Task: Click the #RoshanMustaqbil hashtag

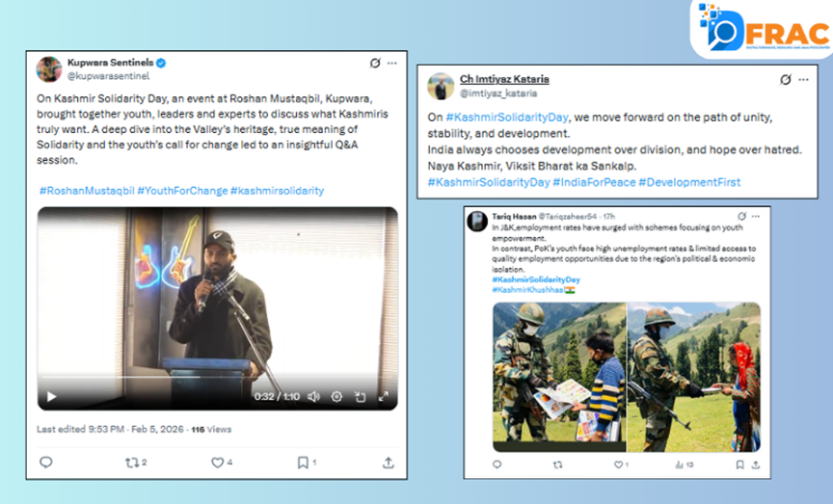Action: (86, 191)
